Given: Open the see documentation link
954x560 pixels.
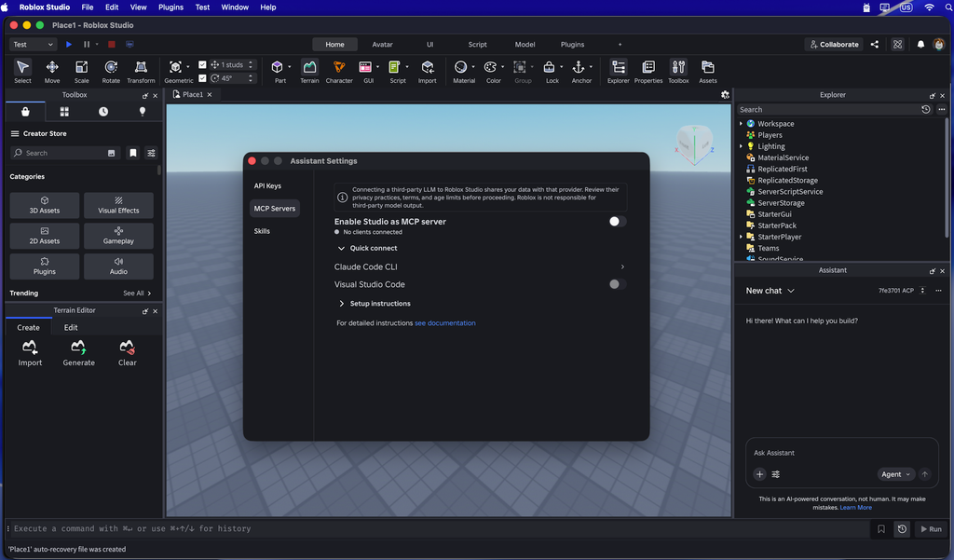Looking at the screenshot, I should tap(444, 323).
